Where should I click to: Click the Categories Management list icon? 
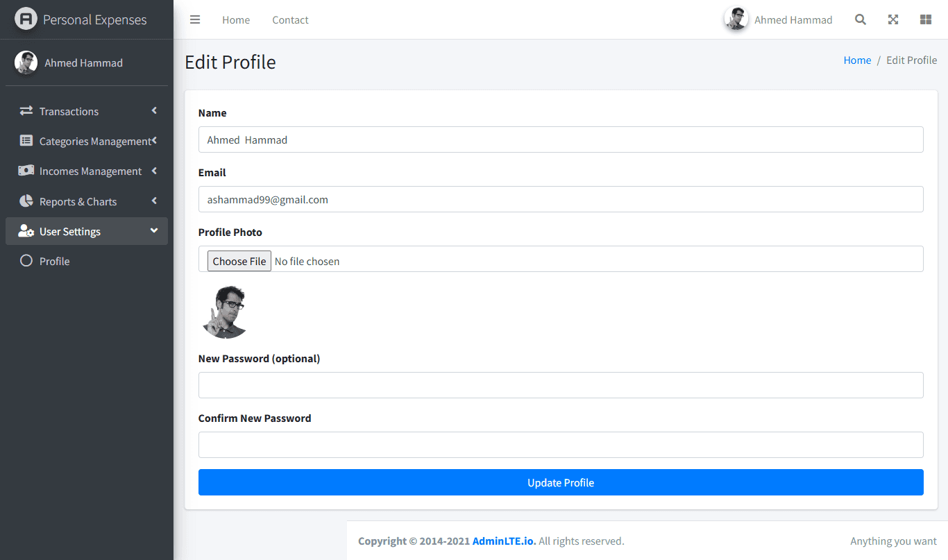pyautogui.click(x=26, y=141)
